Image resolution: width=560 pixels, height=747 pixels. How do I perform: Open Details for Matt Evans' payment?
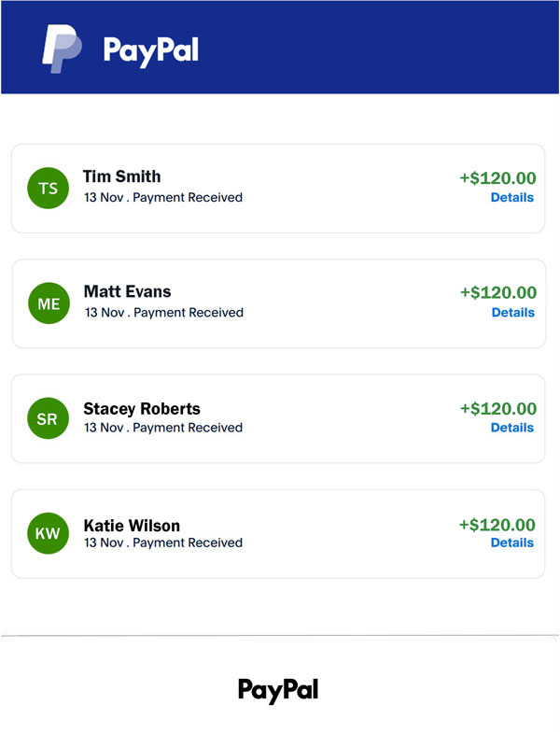click(511, 313)
